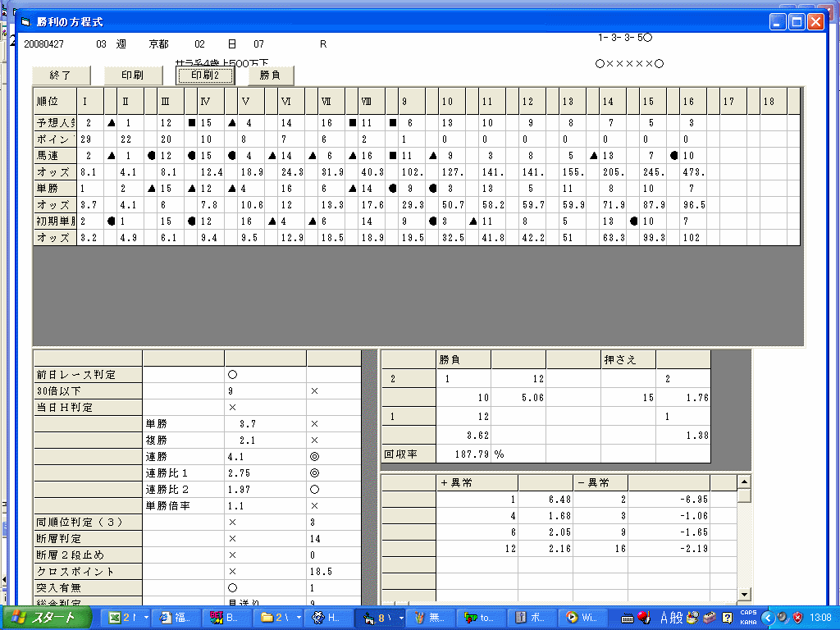Image resolution: width=840 pixels, height=630 pixels.
Task: Switch to the Excel taskbar group
Action: point(122,618)
